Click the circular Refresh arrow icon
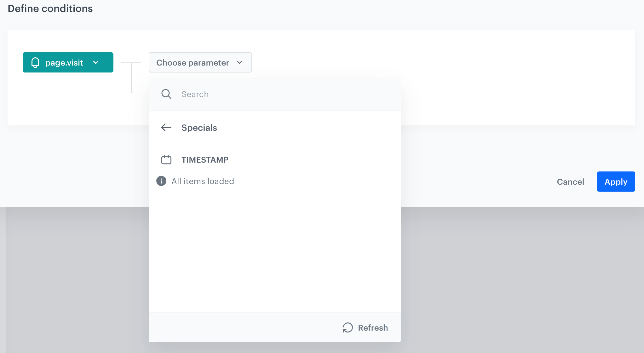This screenshot has height=353, width=644. click(x=348, y=327)
